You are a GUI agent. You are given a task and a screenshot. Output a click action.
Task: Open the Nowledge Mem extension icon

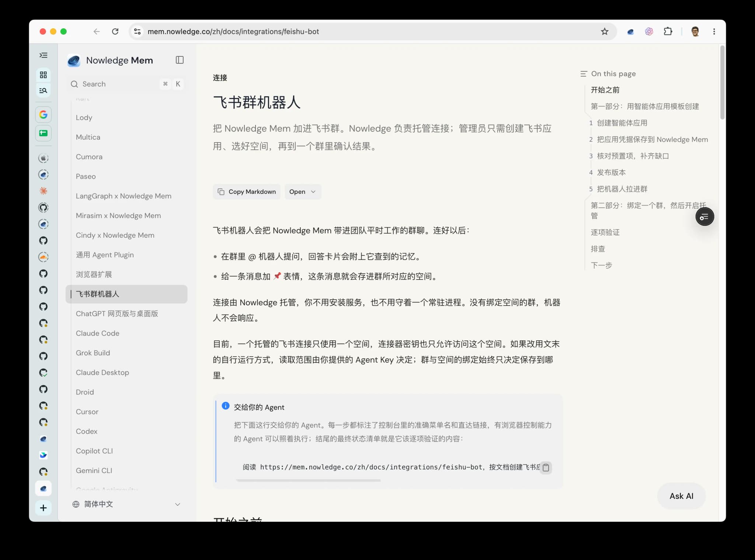[x=630, y=32]
